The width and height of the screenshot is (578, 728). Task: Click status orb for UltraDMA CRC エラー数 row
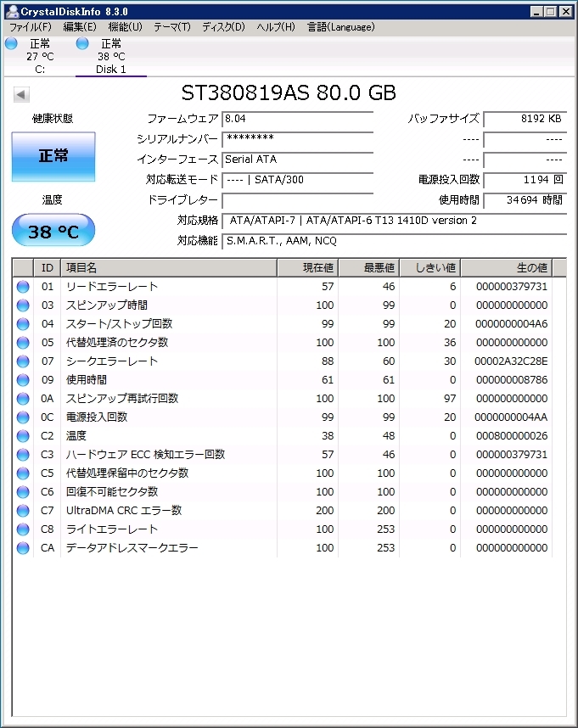point(23,511)
